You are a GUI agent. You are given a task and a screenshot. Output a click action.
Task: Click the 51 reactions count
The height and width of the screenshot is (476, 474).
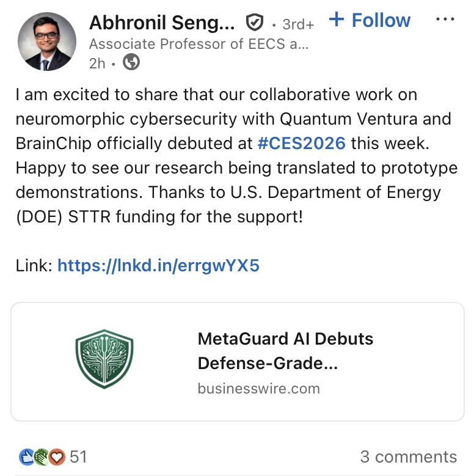[78, 456]
